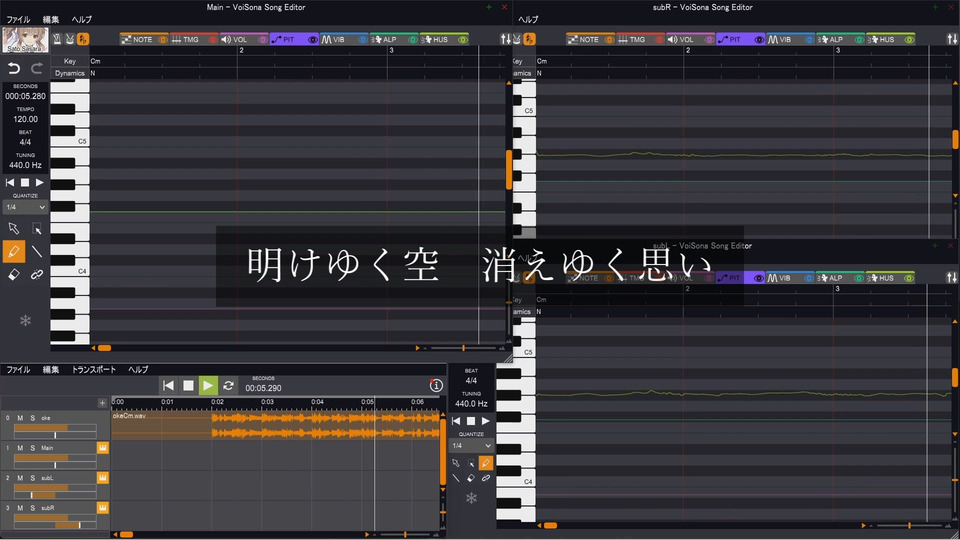Select link tool in subL editor

486,478
